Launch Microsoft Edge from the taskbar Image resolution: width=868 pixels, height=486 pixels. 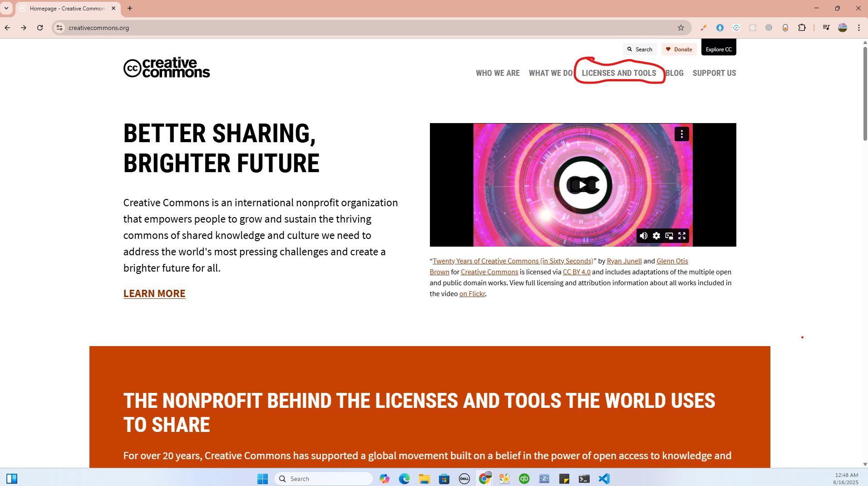pos(404,479)
